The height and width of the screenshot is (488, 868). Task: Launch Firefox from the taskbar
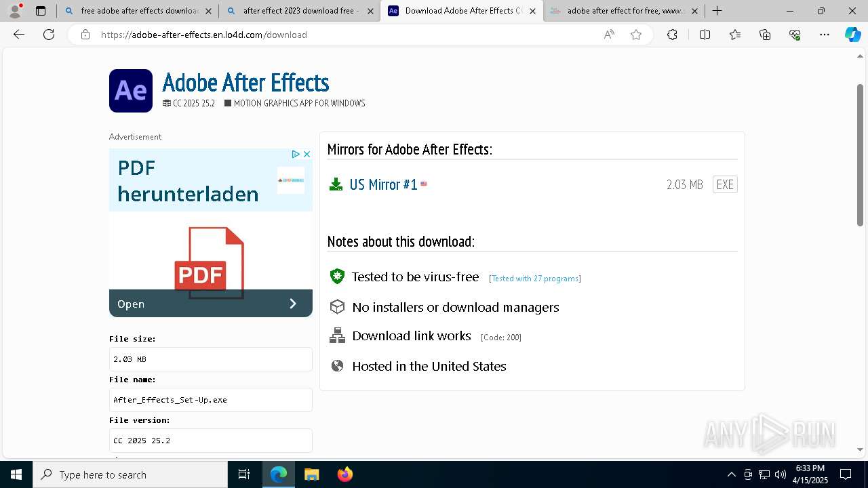(344, 474)
